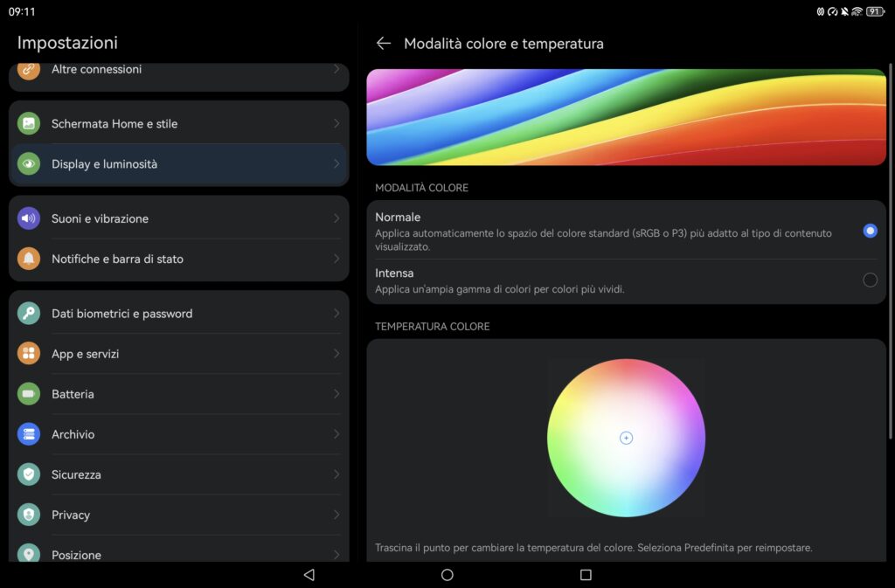Open the Display e luminosità eye icon
This screenshot has height=588, width=895.
coord(29,164)
